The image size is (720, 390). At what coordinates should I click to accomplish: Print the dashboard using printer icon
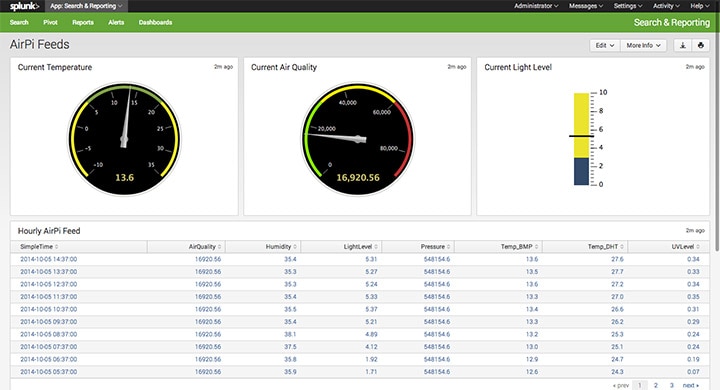(700, 45)
